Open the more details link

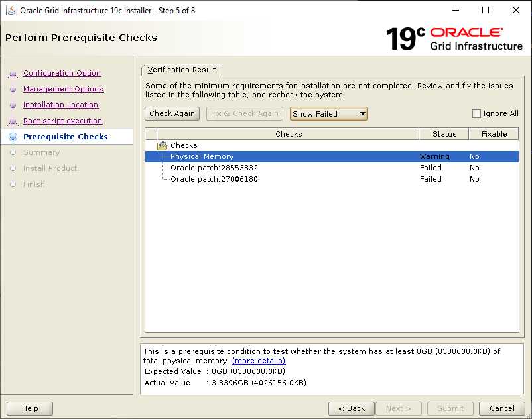pos(259,361)
